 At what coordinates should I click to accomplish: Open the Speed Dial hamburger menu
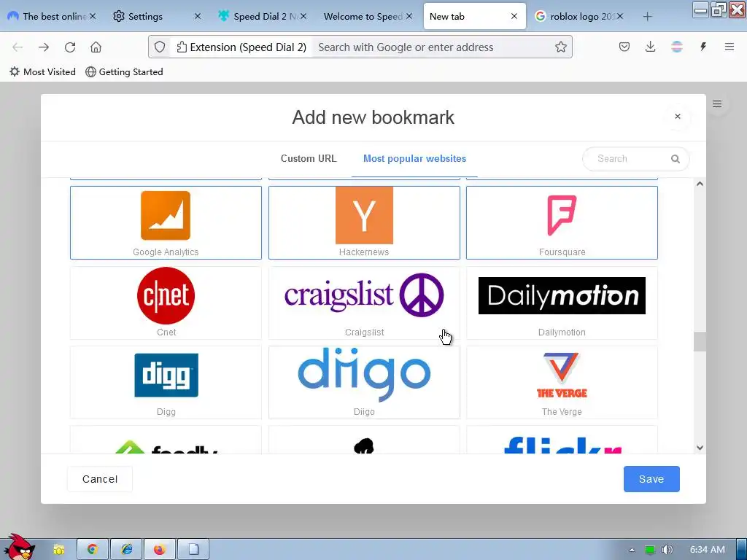(x=716, y=104)
